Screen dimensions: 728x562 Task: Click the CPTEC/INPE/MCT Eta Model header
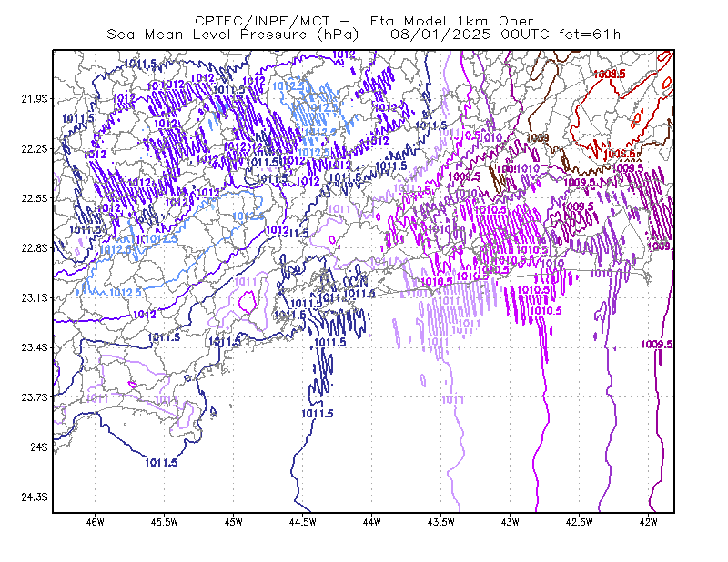(364, 21)
